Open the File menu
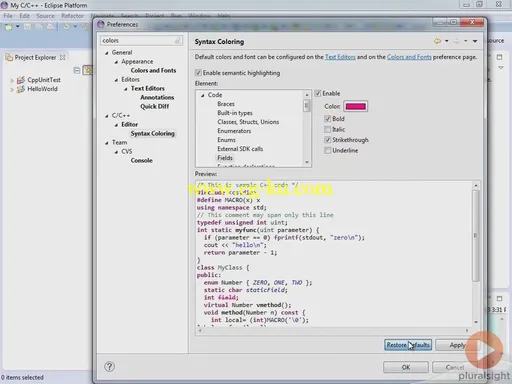The image size is (512, 384). pos(8,16)
